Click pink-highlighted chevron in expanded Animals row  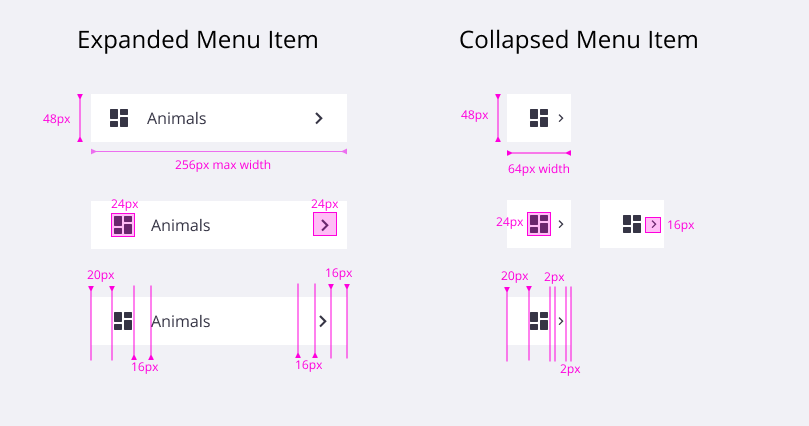click(325, 225)
